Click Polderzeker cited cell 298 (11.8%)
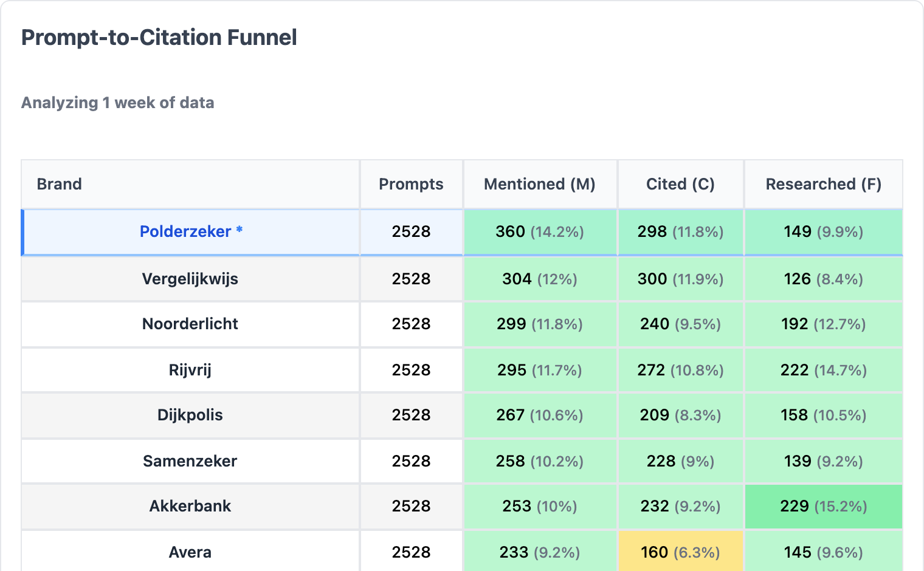Image resolution: width=924 pixels, height=571 pixels. coord(680,231)
